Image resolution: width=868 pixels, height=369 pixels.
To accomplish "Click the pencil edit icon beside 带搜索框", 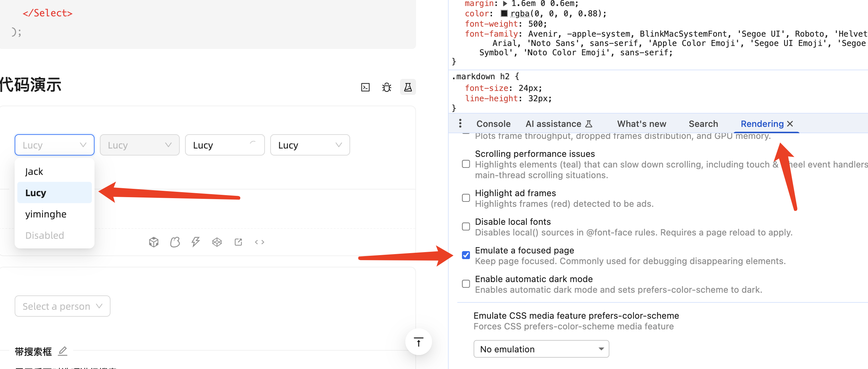I will pyautogui.click(x=63, y=351).
